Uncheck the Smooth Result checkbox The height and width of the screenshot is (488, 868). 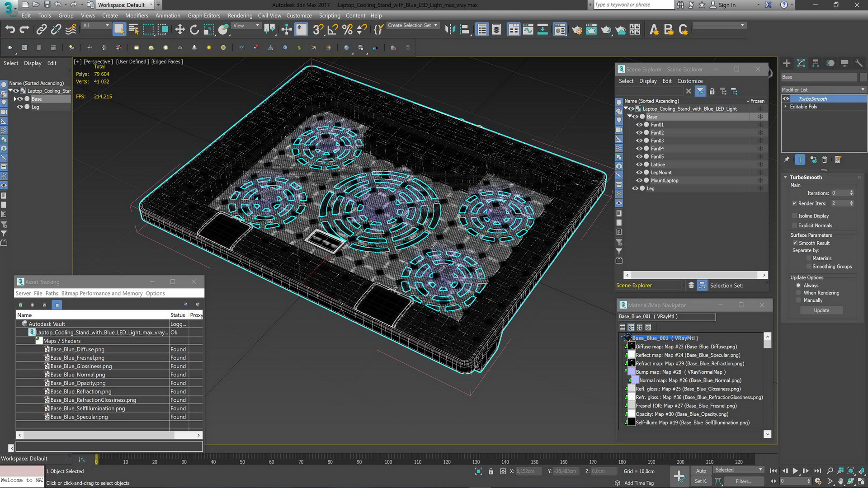[x=795, y=243]
